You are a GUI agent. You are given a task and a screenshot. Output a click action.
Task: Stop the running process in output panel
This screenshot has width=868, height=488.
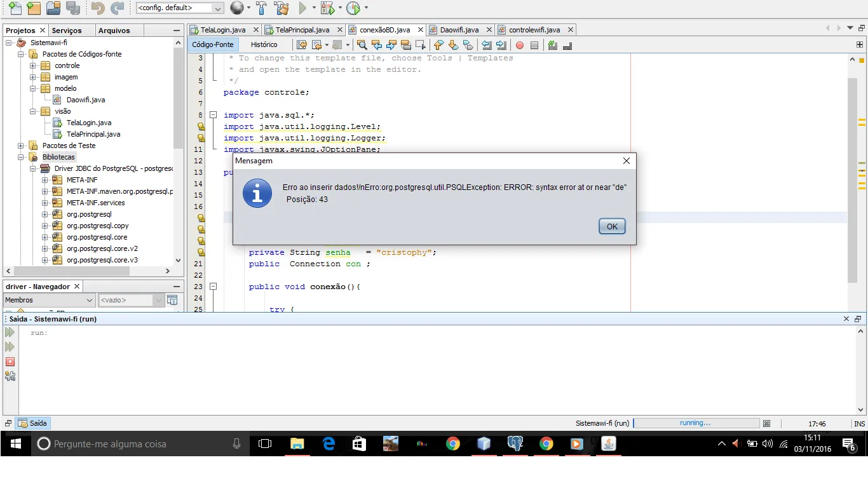[10, 362]
